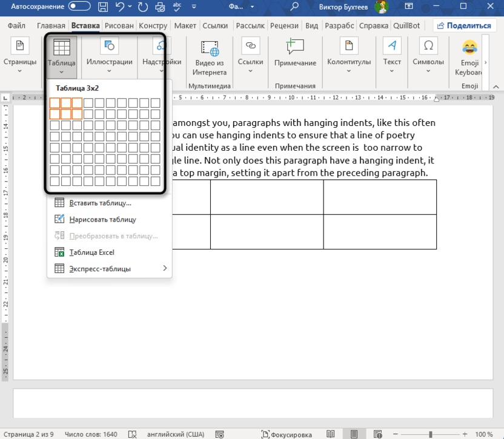The height and width of the screenshot is (439, 504).
Task: Click the 100 % zoom level
Action: coord(484,434)
